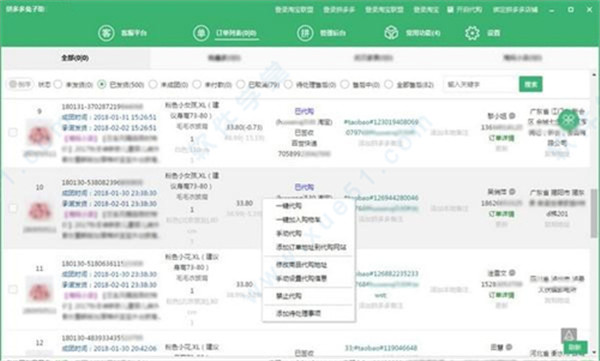Viewport: 600px width, 361px height.
Task: Open the 登录拼多多 link in the top bar
Action: [339, 10]
